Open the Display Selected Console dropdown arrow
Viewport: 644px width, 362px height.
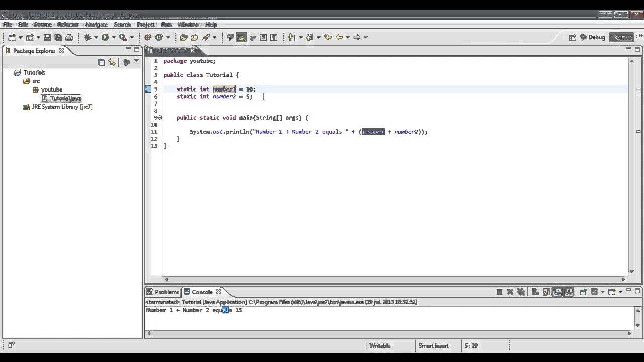point(602,292)
